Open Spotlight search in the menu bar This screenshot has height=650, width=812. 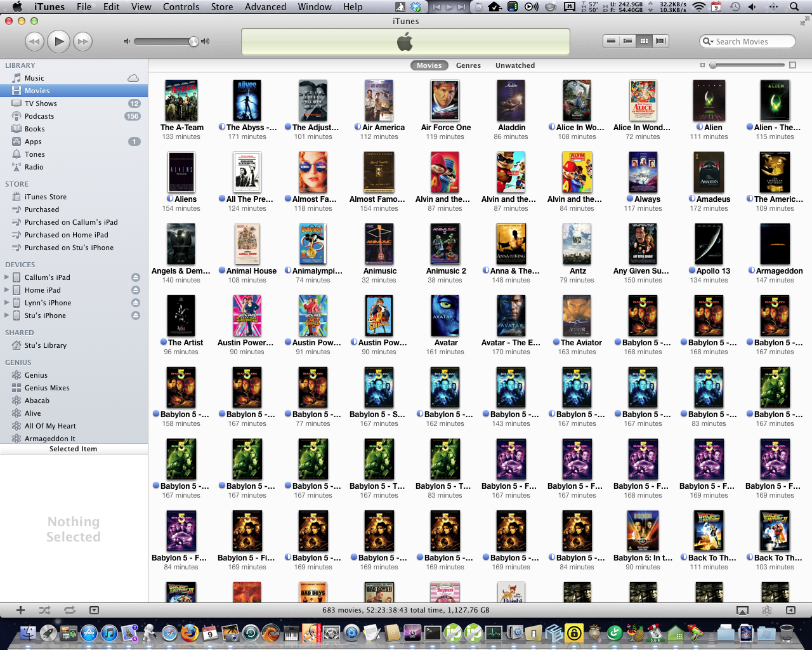click(x=794, y=7)
